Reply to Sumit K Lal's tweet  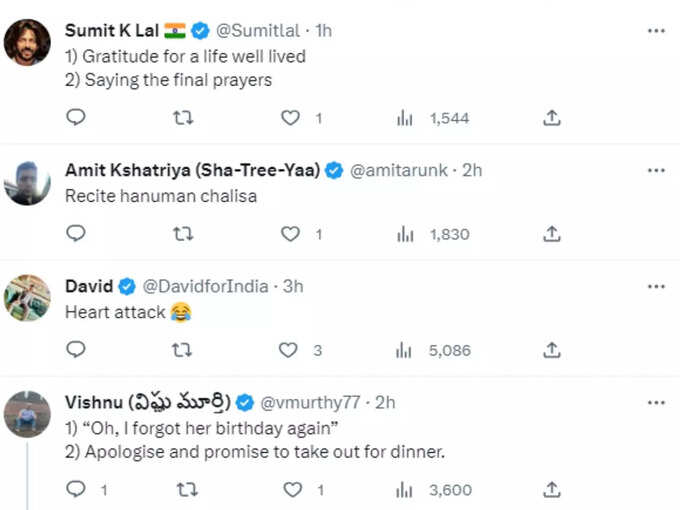[x=75, y=117]
